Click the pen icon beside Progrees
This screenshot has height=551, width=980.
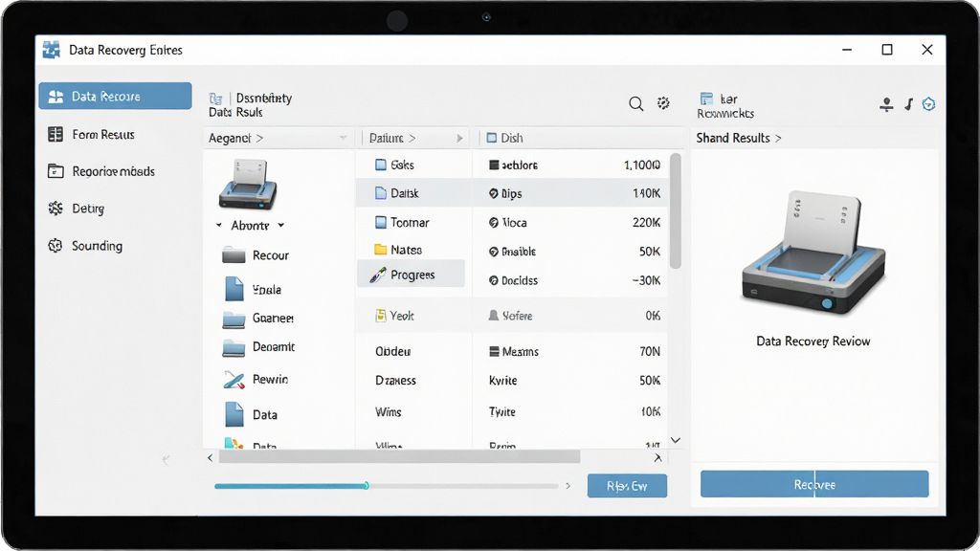coord(377,275)
